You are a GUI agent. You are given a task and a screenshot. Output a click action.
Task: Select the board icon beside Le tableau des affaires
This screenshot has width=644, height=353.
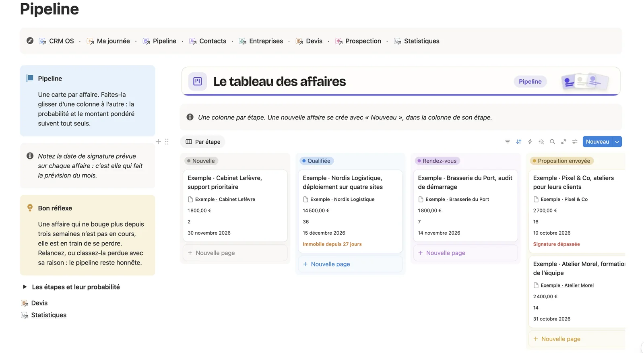pos(198,81)
